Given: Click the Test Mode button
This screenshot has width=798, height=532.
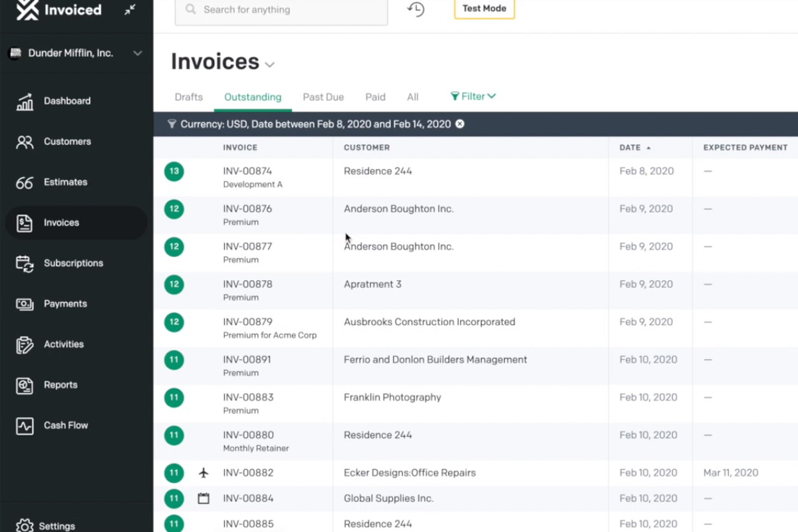Looking at the screenshot, I should [484, 9].
